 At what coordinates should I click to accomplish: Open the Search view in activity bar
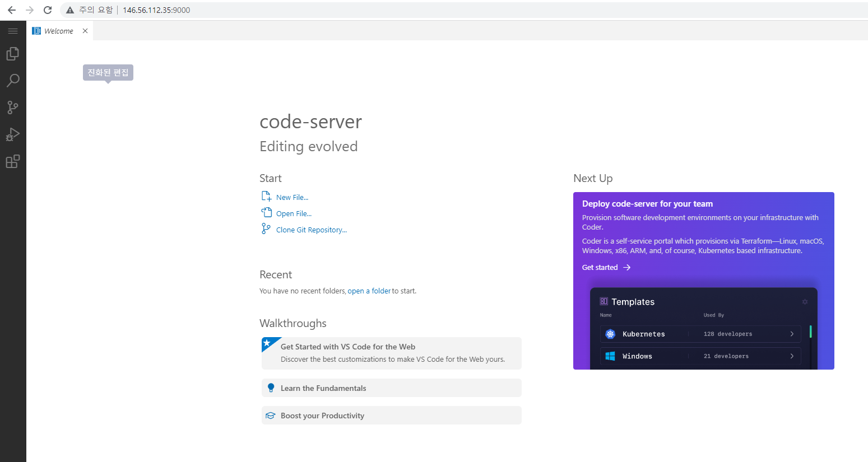coord(13,81)
